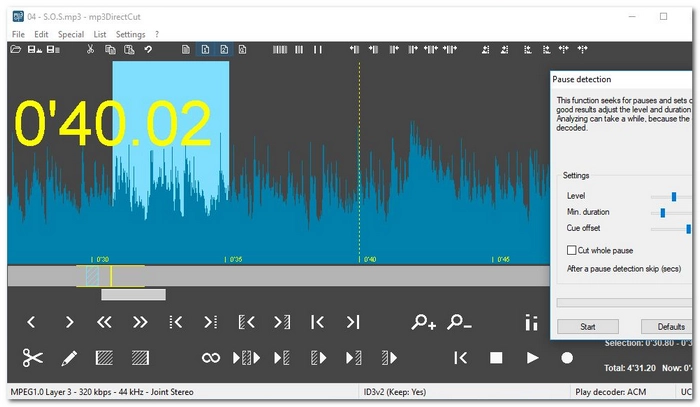Viewport: 700px width, 407px height.
Task: Click the Undo curved arrow icon
Action: pyautogui.click(x=148, y=50)
